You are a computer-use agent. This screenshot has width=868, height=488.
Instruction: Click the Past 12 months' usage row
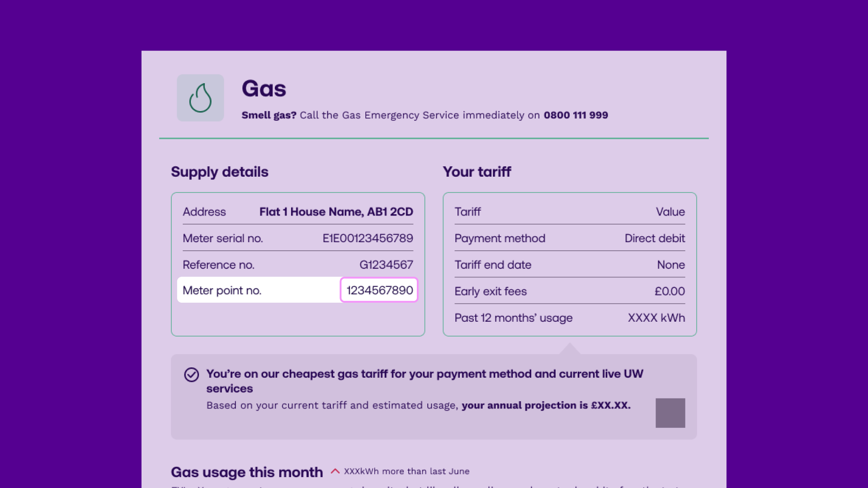tap(513, 318)
